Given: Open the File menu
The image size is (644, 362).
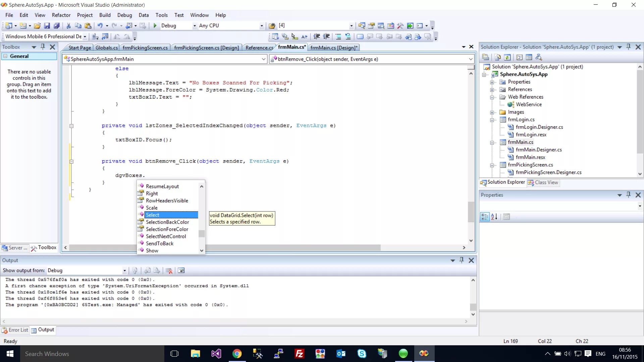Looking at the screenshot, I should [9, 15].
